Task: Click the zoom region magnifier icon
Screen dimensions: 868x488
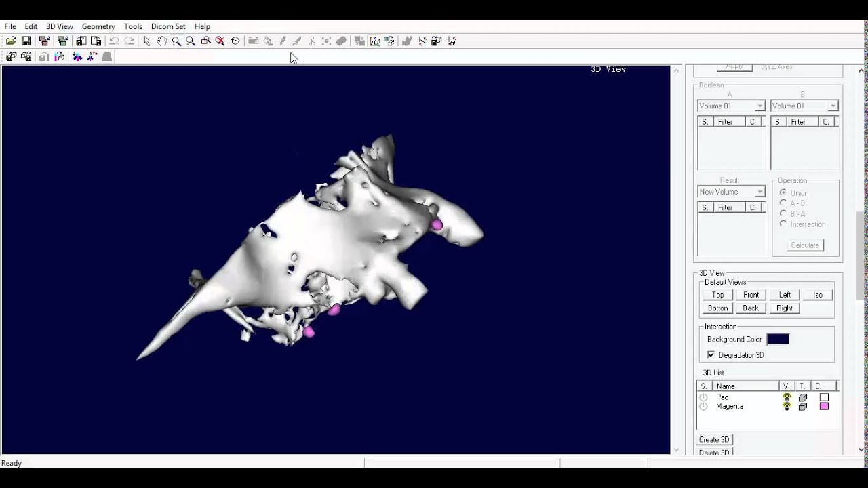Action: [205, 41]
